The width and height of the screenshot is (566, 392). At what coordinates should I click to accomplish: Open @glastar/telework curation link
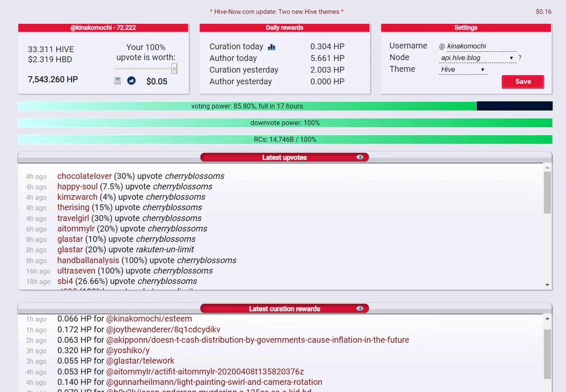(x=140, y=361)
